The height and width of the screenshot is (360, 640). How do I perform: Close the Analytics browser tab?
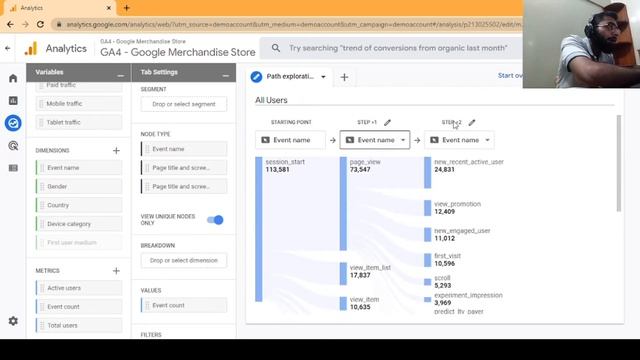109,8
